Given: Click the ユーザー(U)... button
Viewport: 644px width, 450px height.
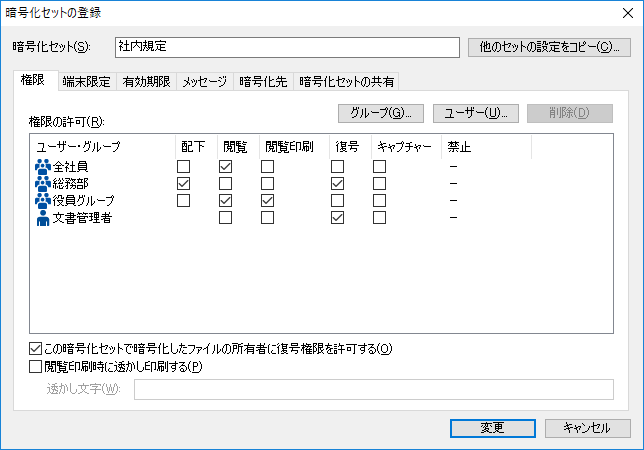Looking at the screenshot, I should coord(476,113).
